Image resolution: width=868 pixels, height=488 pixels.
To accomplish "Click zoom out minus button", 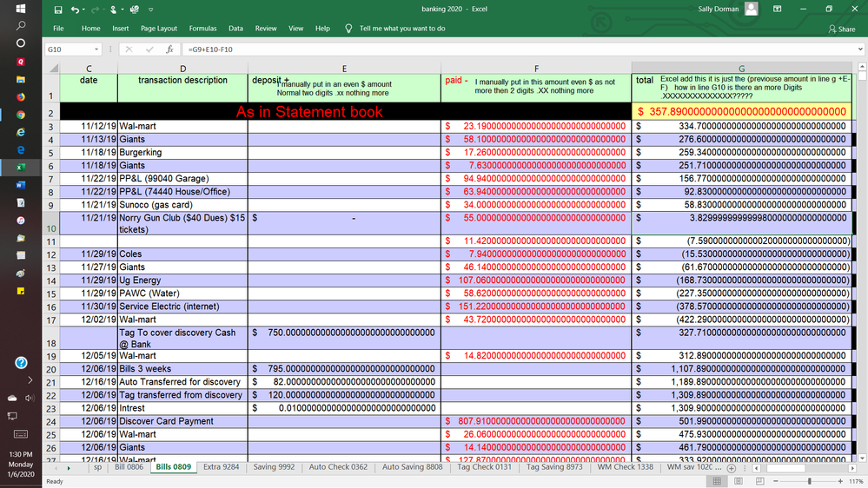I will coord(776,481).
